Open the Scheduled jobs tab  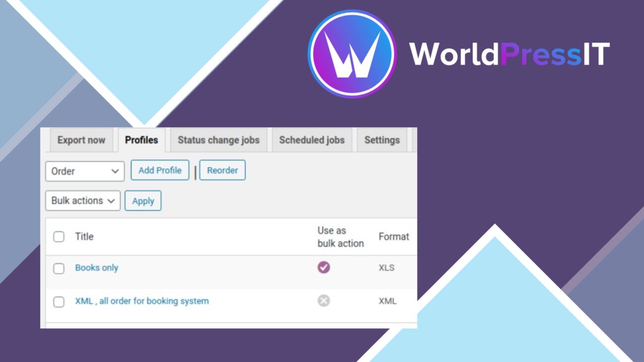(x=312, y=140)
